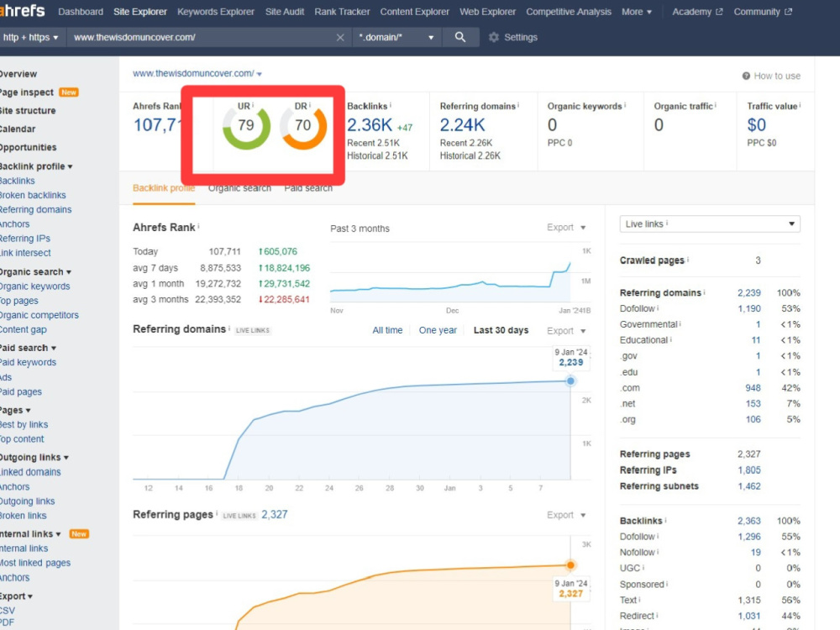Screen dimensions: 840x630
Task: Click the How to use help icon
Action: pyautogui.click(x=746, y=76)
